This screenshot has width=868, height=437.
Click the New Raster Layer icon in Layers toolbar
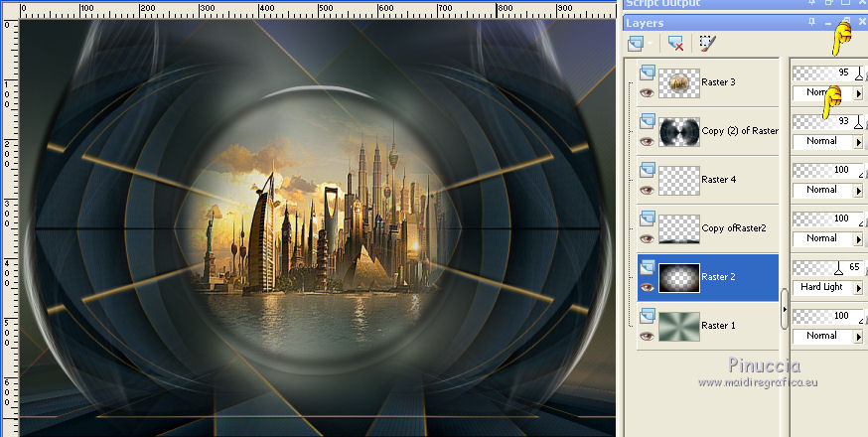tap(636, 43)
